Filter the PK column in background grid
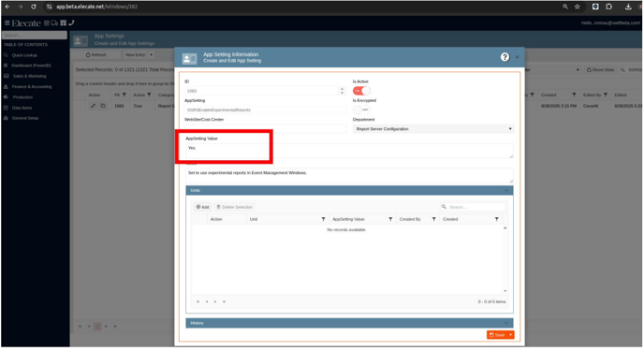Screen dimensions: 644x351 [124, 95]
